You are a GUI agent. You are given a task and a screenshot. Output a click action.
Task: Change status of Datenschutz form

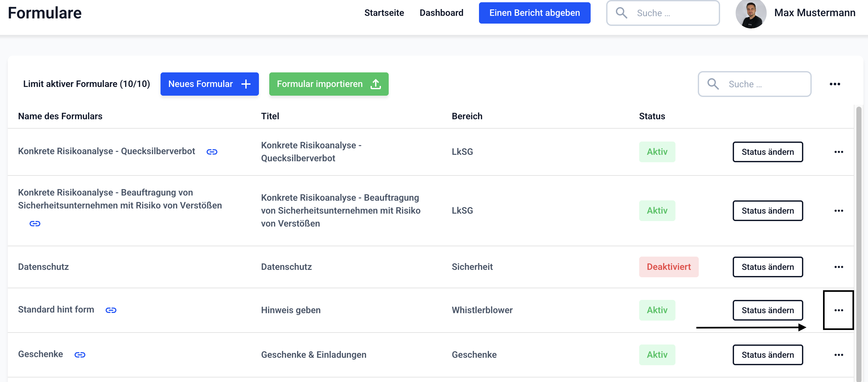(x=767, y=267)
